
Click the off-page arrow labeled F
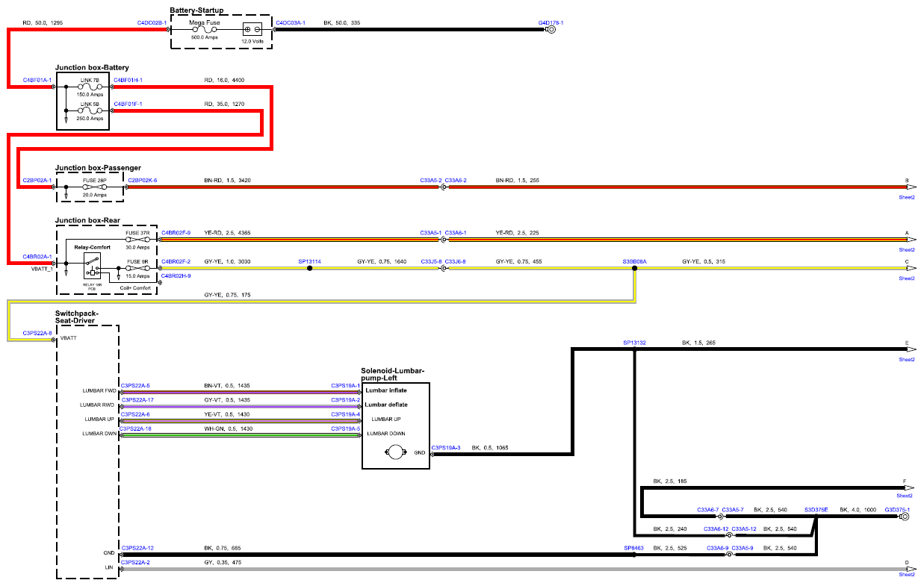[910, 487]
